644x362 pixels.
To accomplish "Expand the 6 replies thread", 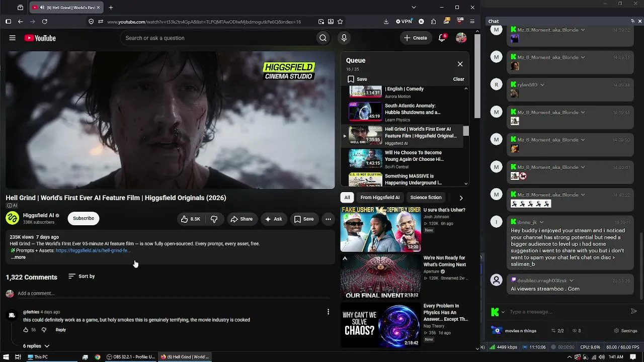I will click(36, 346).
